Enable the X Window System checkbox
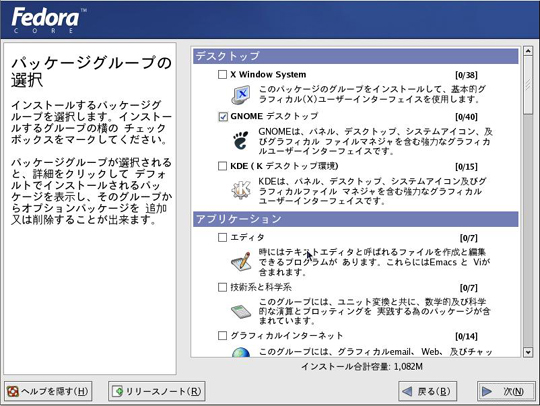The width and height of the screenshot is (540, 406). (x=222, y=74)
